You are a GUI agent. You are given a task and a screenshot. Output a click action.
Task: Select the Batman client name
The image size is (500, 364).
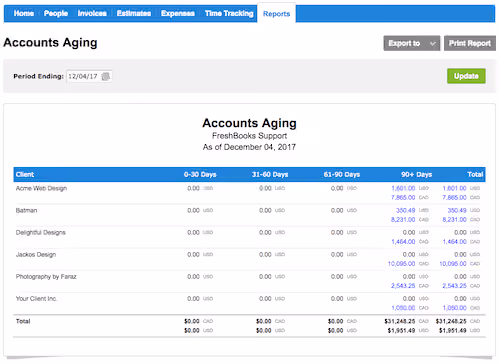pos(26,210)
